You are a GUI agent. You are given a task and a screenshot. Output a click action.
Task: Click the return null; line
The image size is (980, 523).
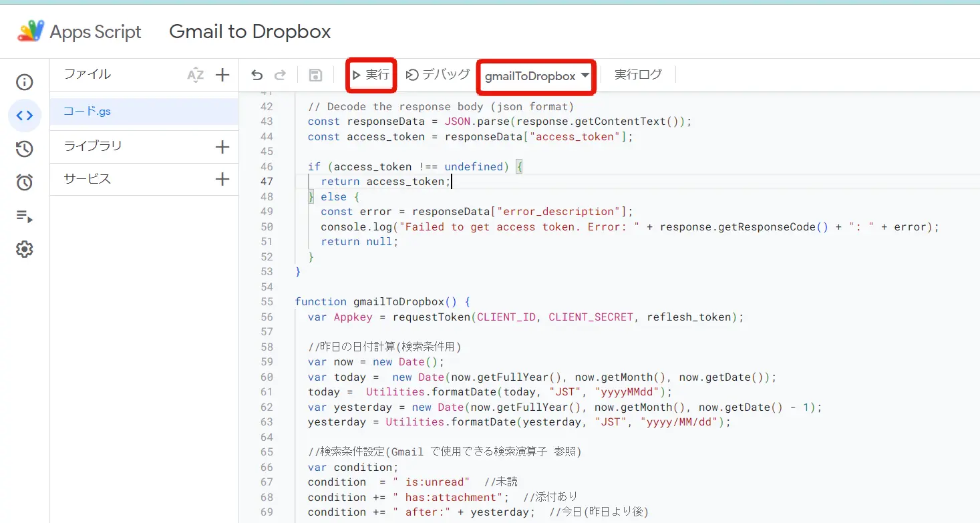point(359,242)
